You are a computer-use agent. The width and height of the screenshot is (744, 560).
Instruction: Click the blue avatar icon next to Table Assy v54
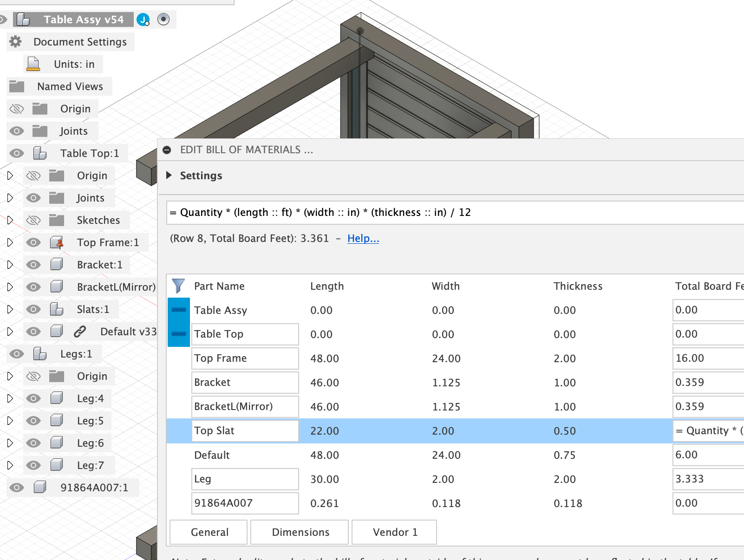[143, 20]
